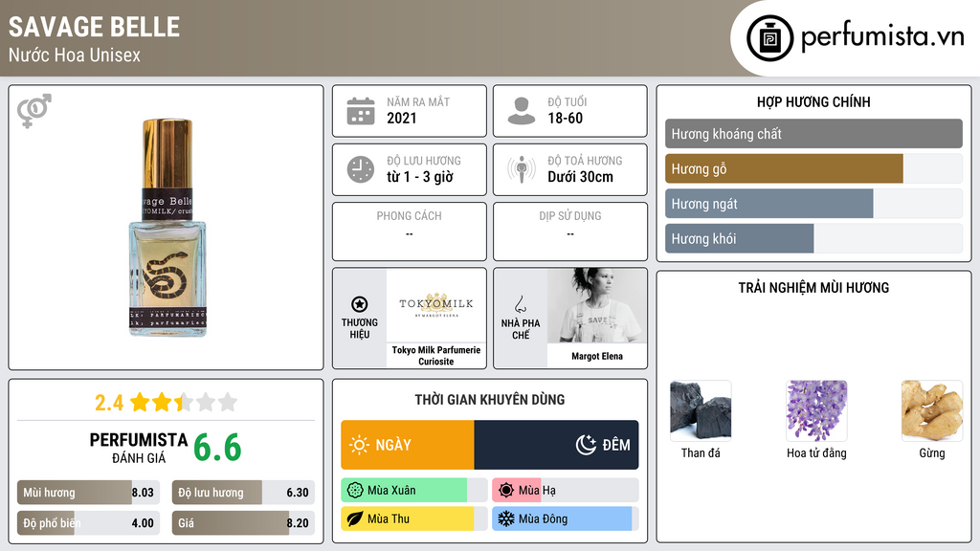Click the Mùa Xuân season bar

pyautogui.click(x=413, y=491)
